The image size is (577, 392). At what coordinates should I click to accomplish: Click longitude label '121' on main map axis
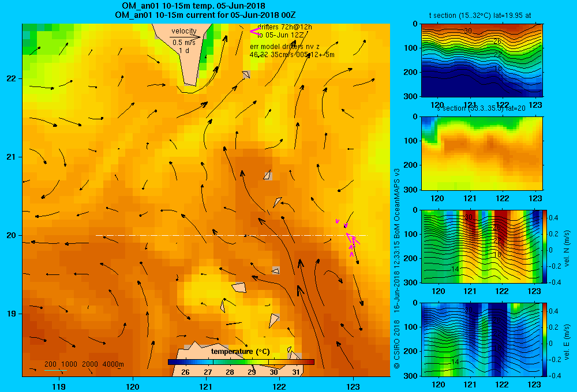pos(206,386)
